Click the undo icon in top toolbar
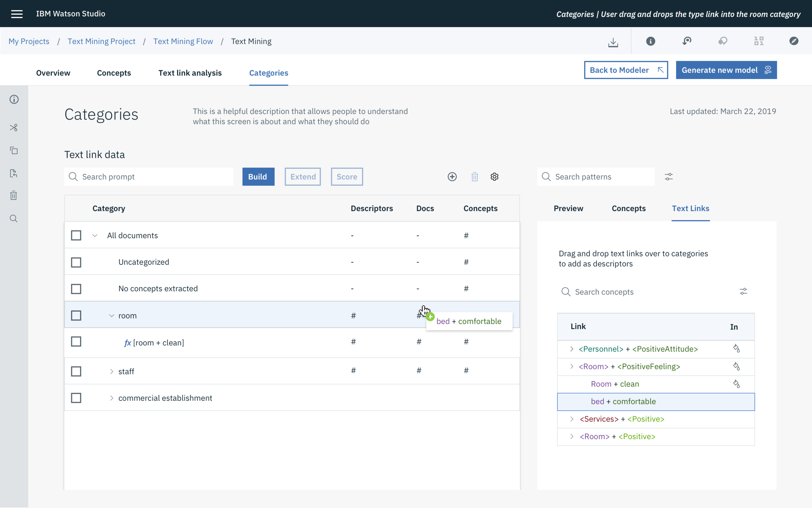This screenshot has height=508, width=812. [687, 41]
